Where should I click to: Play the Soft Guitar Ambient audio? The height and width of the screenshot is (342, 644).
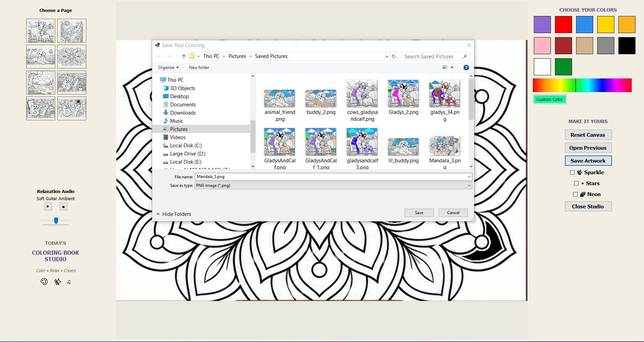pyautogui.click(x=48, y=206)
